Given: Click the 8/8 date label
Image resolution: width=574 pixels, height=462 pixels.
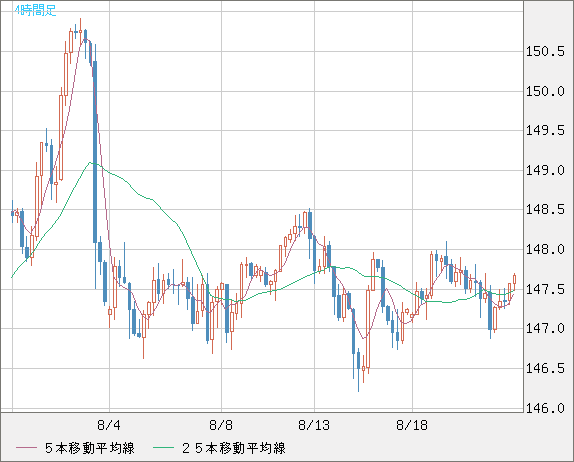Looking at the screenshot, I should (x=221, y=425).
